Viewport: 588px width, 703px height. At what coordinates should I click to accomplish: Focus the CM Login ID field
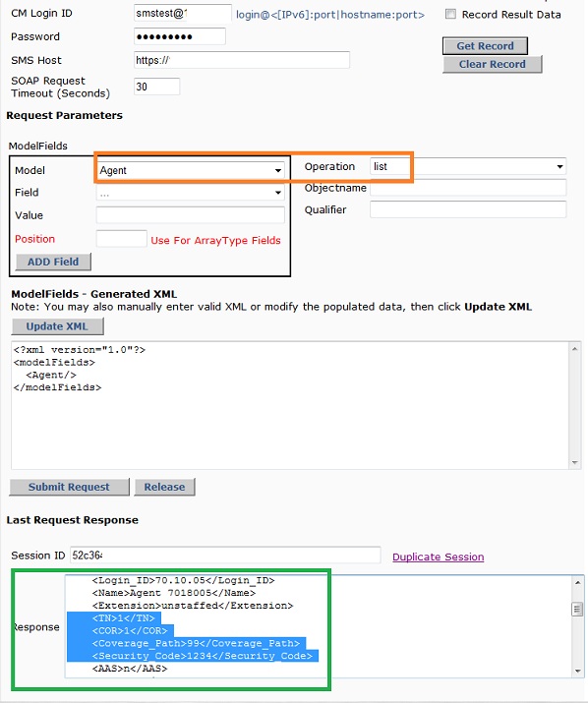(183, 14)
